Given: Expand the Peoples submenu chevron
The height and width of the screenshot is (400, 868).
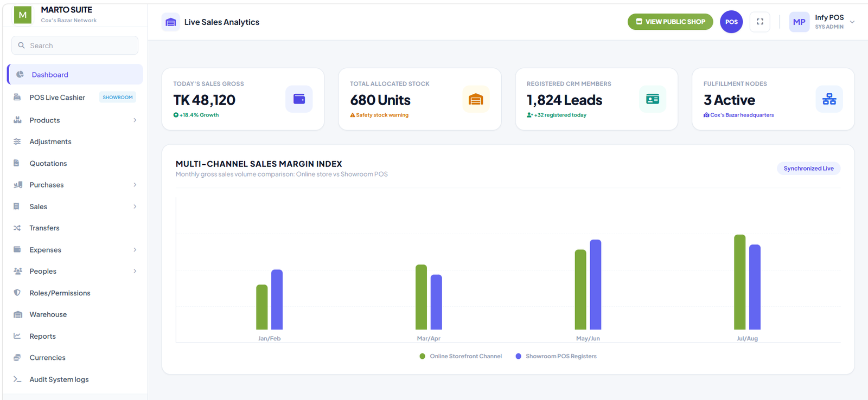Looking at the screenshot, I should pos(135,271).
